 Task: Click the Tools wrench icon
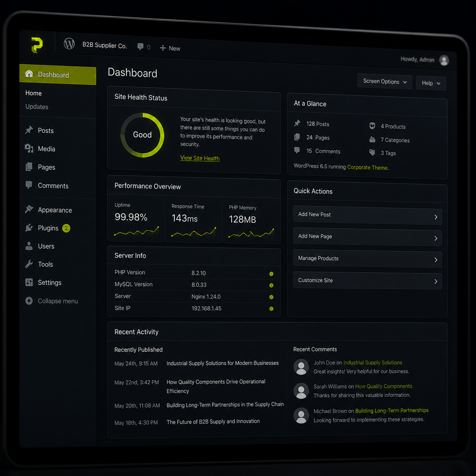click(x=29, y=264)
